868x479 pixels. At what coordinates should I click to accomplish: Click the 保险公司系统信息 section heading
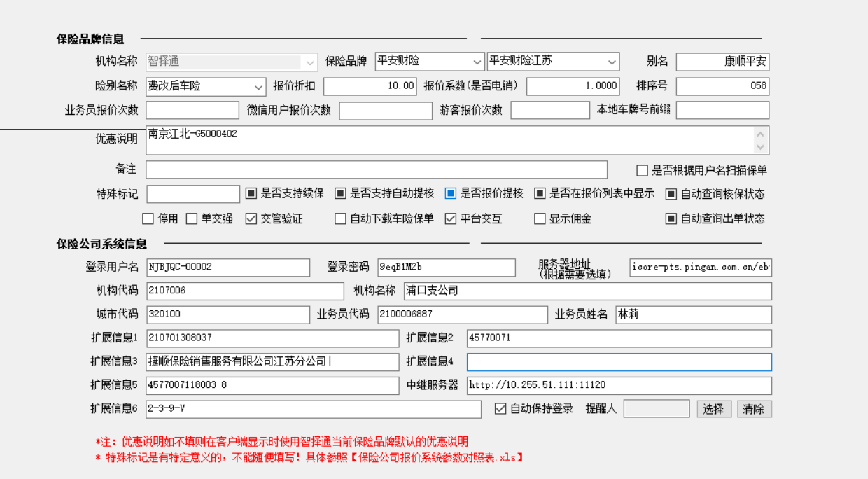(101, 244)
